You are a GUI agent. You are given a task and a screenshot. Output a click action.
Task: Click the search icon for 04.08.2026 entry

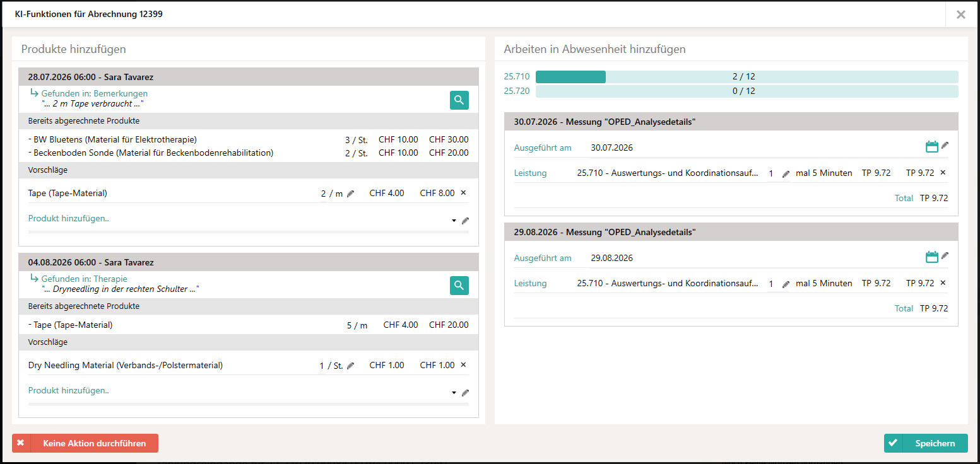coord(459,286)
